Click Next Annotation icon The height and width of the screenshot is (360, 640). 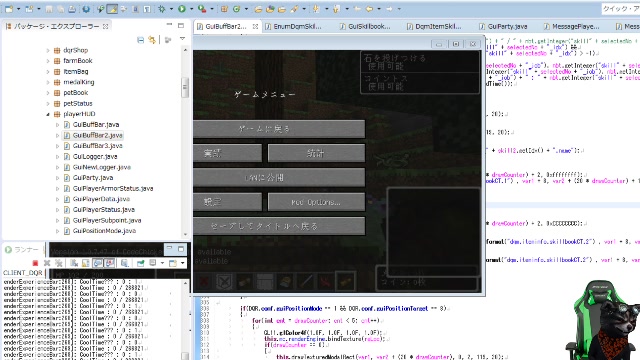click(x=316, y=9)
